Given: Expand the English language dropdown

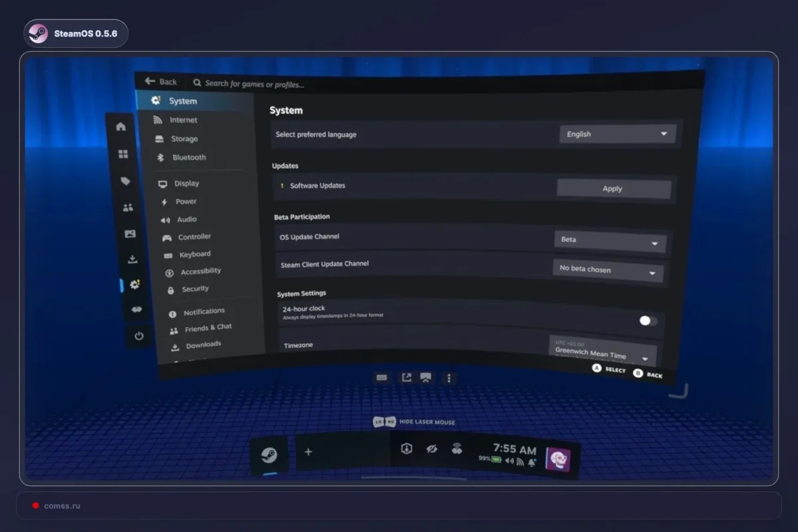Looking at the screenshot, I should 617,134.
